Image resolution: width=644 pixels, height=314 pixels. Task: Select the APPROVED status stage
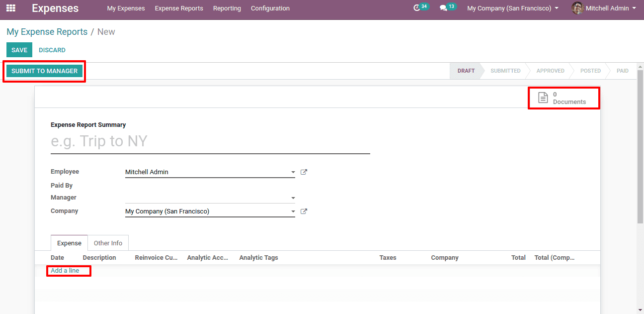[550, 71]
